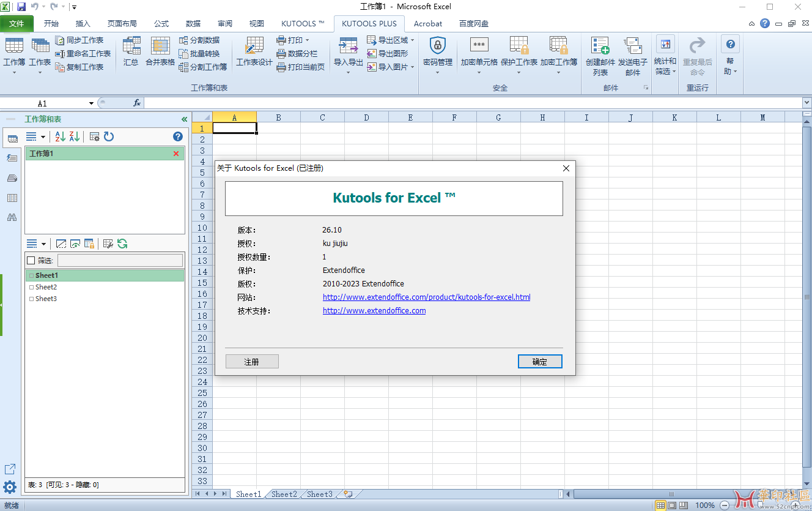Image resolution: width=812 pixels, height=511 pixels.
Task: Expand the 加密单元格 dropdown
Action: pyautogui.click(x=479, y=72)
